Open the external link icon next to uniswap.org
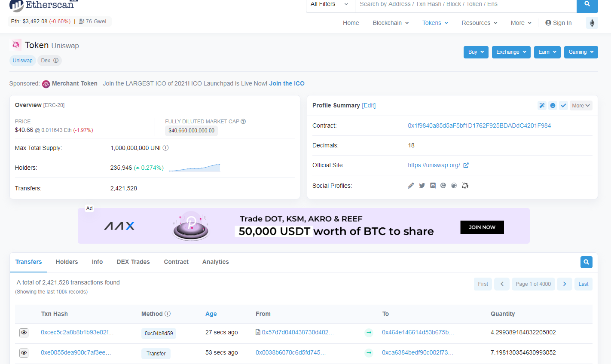Image resolution: width=611 pixels, height=364 pixels. point(466,165)
